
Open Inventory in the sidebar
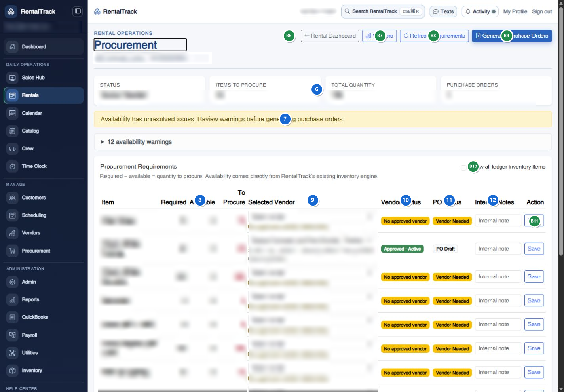[44, 371]
